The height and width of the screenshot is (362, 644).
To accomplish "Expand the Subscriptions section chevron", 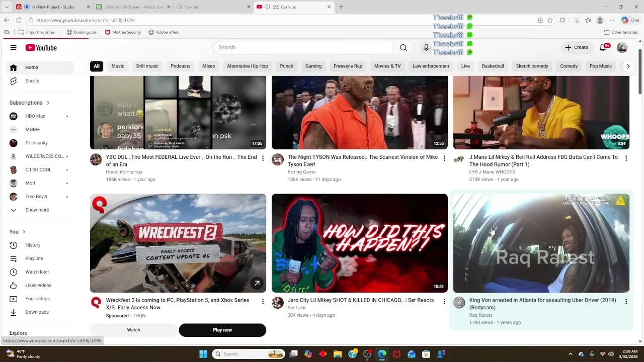I will coord(48,103).
